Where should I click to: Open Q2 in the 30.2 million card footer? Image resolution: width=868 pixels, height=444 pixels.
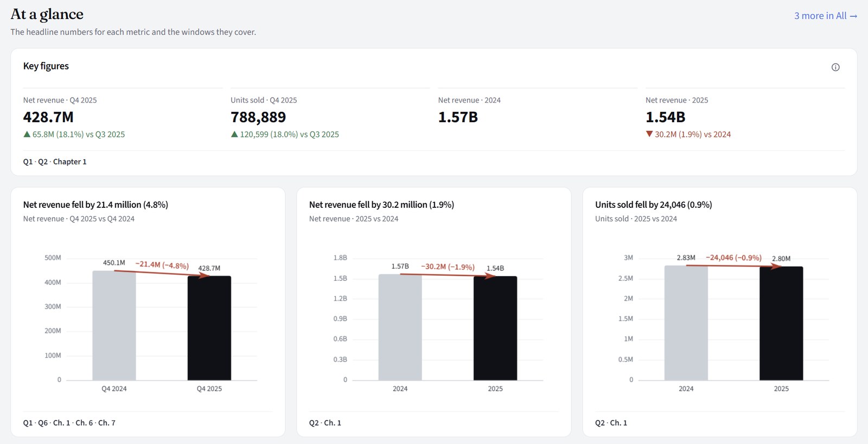coord(314,423)
